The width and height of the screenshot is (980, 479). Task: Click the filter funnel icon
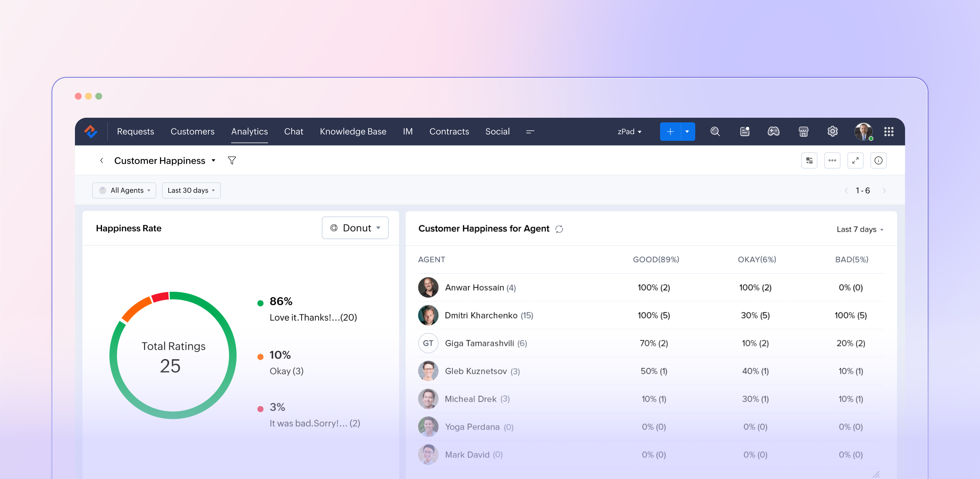point(232,160)
